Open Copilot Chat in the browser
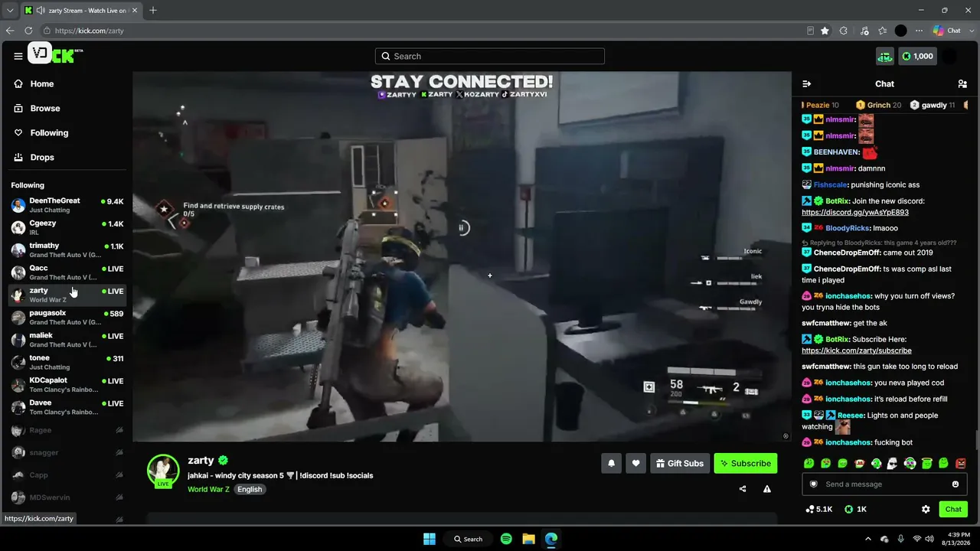980x551 pixels. click(x=947, y=31)
